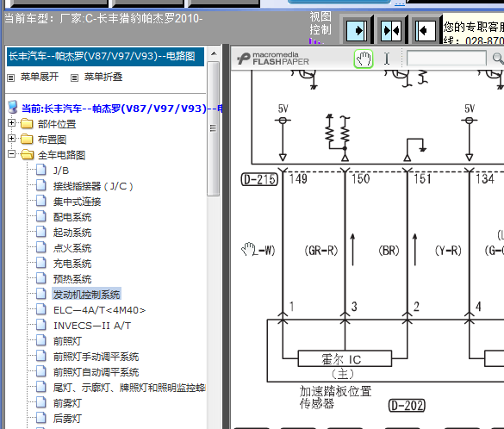Click inside the FlashPaper search text field
The image size is (504, 429).
446,59
